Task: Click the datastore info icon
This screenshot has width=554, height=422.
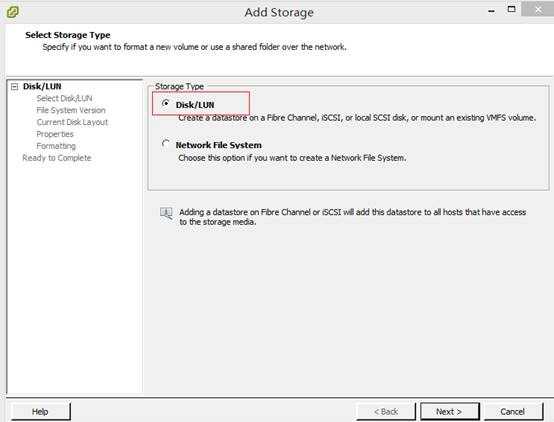Action: (166, 213)
